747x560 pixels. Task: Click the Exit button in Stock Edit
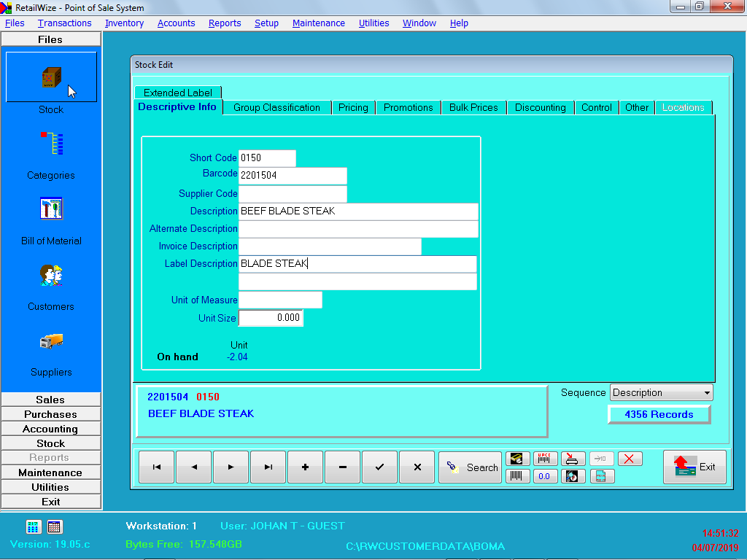tap(694, 467)
